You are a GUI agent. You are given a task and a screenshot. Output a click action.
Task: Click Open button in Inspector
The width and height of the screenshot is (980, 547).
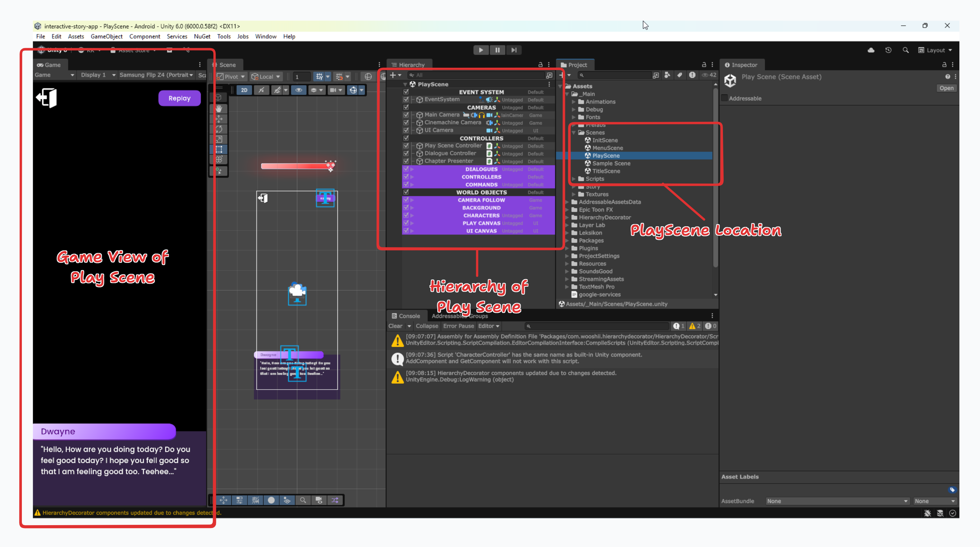[946, 88]
